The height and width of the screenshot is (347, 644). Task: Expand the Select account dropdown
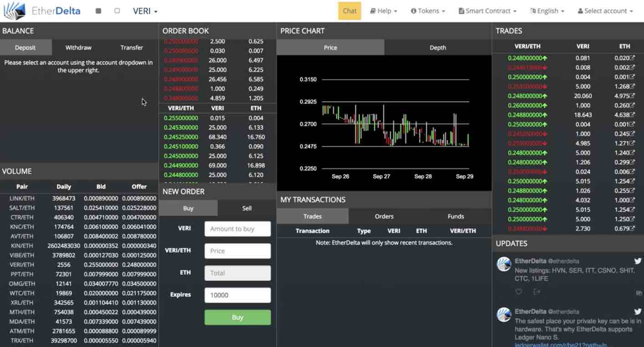pyautogui.click(x=605, y=11)
